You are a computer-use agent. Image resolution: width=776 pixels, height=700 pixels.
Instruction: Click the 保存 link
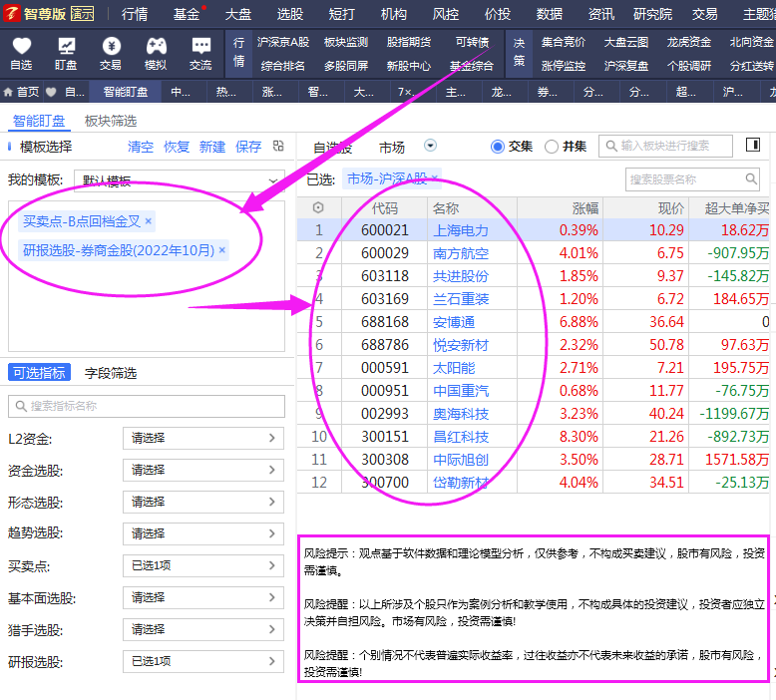point(248,147)
